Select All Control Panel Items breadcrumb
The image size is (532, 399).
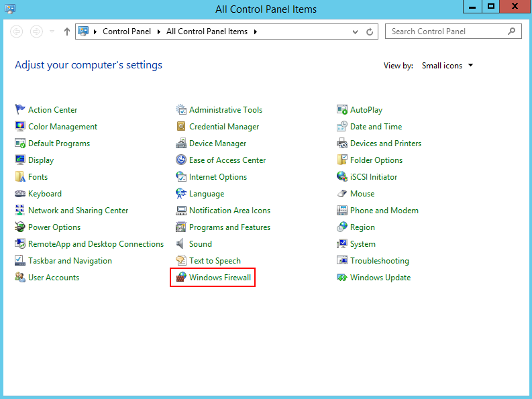pyautogui.click(x=207, y=32)
